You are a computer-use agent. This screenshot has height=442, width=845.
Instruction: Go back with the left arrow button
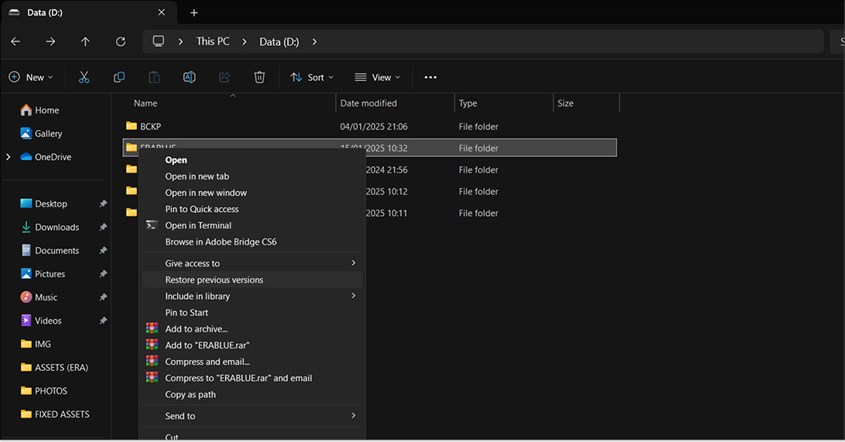pyautogui.click(x=16, y=42)
